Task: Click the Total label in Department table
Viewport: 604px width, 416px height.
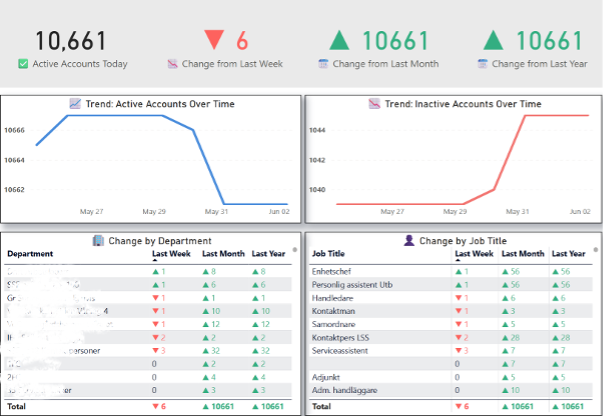Action: point(16,406)
